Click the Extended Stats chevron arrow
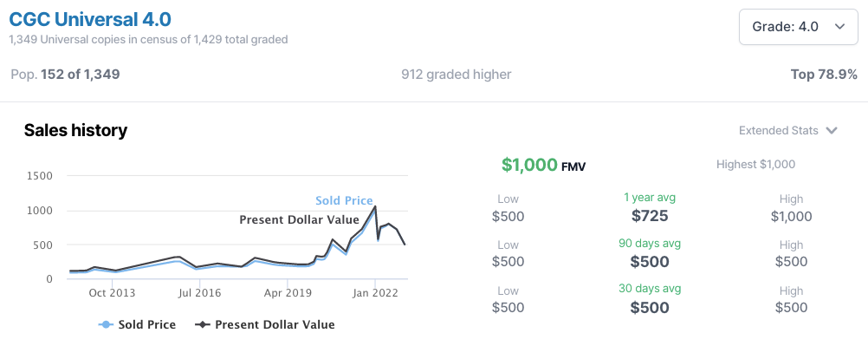 tap(831, 131)
